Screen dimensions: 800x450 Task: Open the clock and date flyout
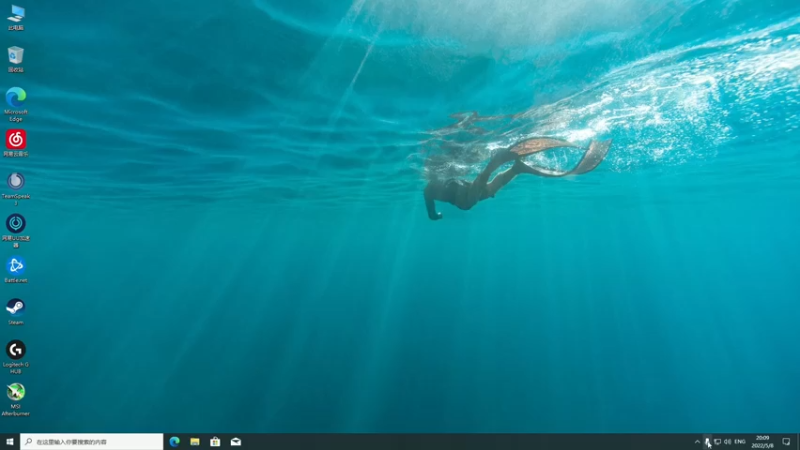point(762,442)
